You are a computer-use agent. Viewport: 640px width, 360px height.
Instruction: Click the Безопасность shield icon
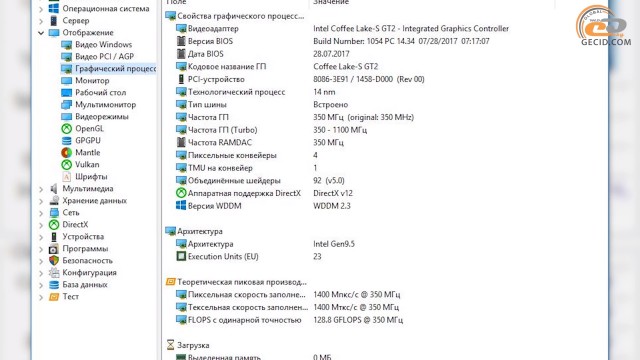pos(54,260)
